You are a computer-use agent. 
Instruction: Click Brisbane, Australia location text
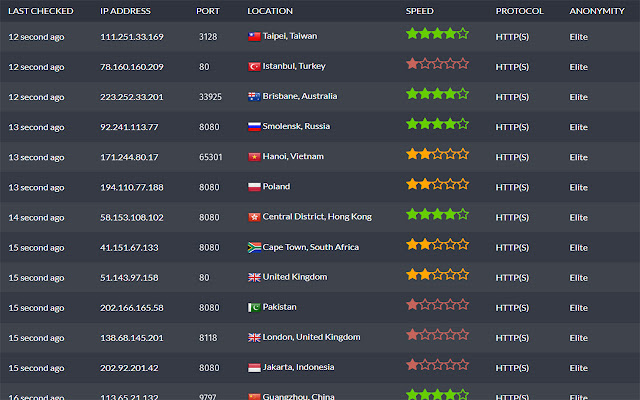pyautogui.click(x=300, y=96)
